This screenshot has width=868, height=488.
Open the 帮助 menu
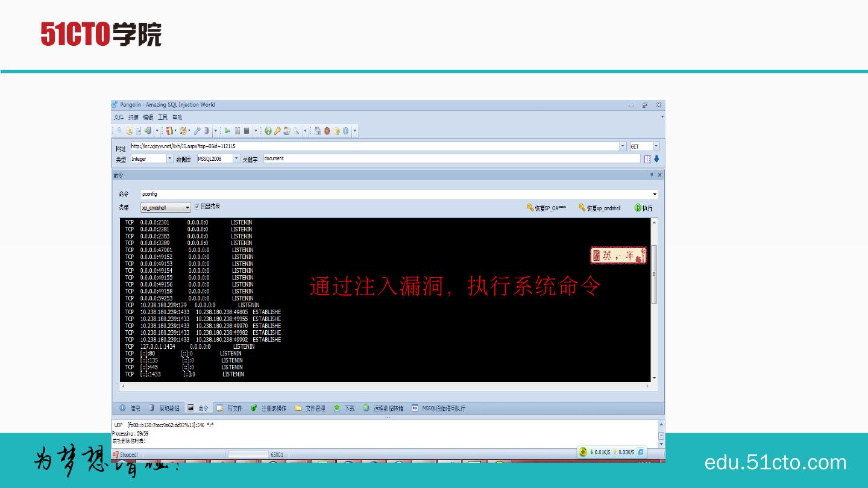(x=177, y=117)
